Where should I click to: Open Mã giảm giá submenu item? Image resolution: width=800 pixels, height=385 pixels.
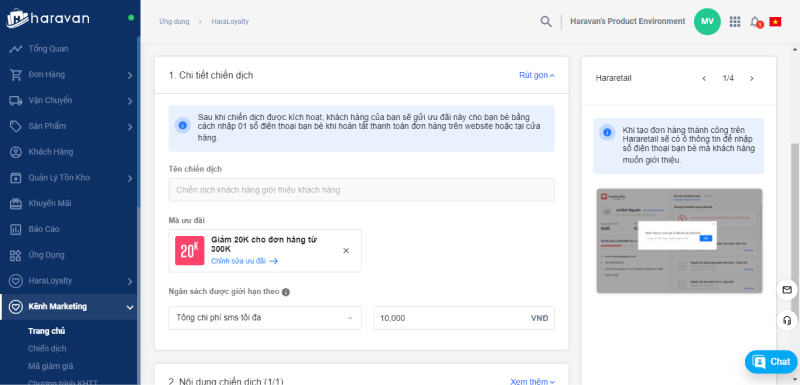(51, 366)
